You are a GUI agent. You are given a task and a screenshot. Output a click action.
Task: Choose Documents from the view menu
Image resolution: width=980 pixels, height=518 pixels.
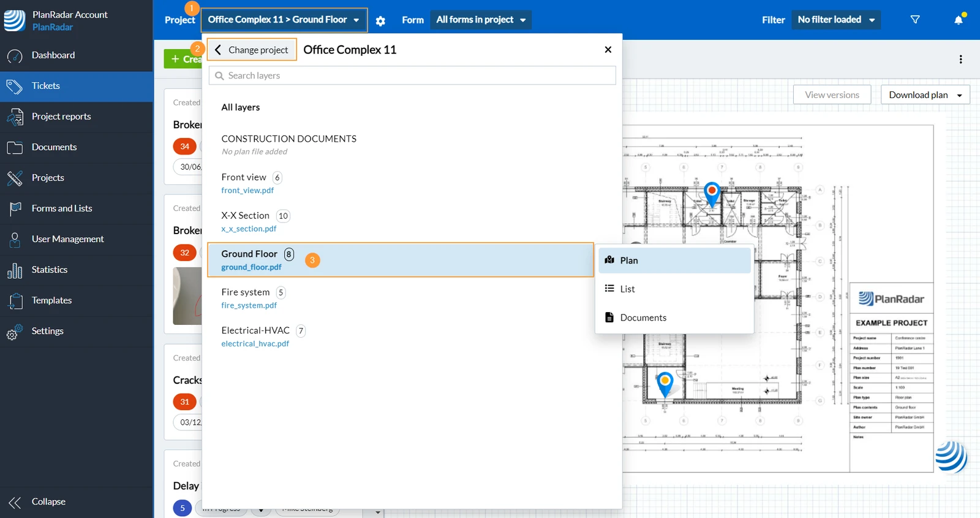(674, 318)
